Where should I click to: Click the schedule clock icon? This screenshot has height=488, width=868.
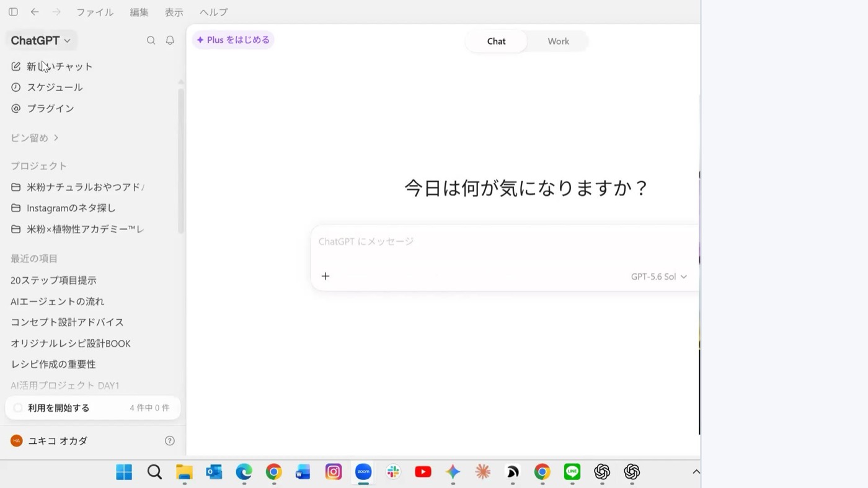click(16, 87)
